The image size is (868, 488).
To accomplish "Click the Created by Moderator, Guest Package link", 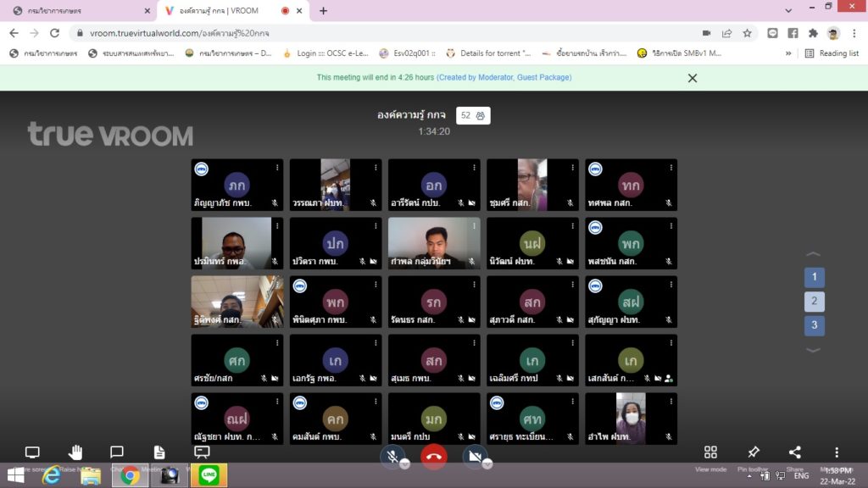I will click(504, 77).
